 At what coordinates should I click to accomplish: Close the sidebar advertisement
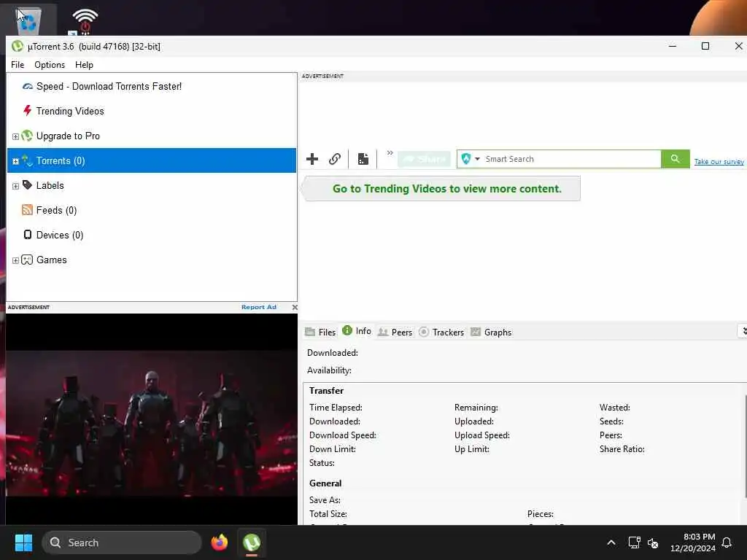pos(295,307)
